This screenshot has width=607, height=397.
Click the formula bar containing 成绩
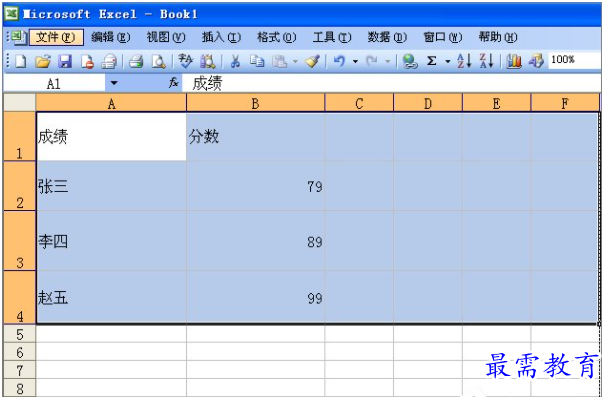391,83
